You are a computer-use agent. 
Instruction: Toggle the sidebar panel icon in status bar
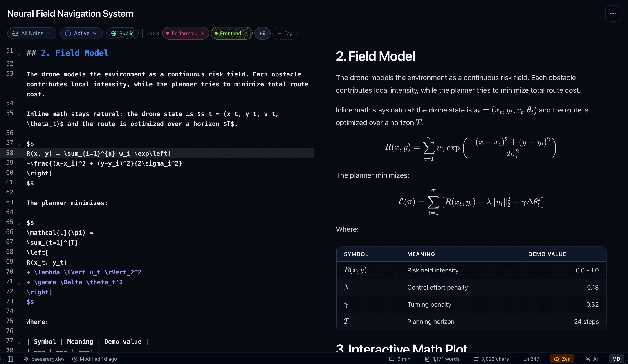tap(10, 359)
